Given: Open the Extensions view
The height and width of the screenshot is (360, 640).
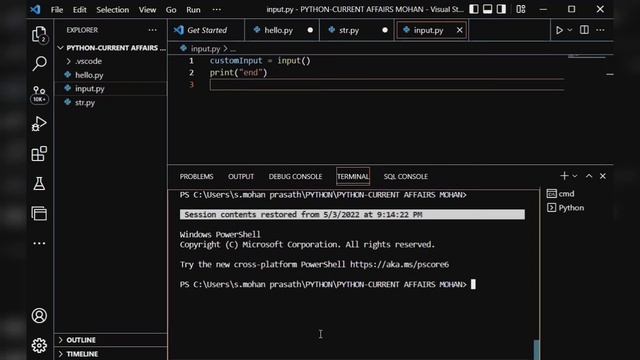Looking at the screenshot, I should 39,153.
